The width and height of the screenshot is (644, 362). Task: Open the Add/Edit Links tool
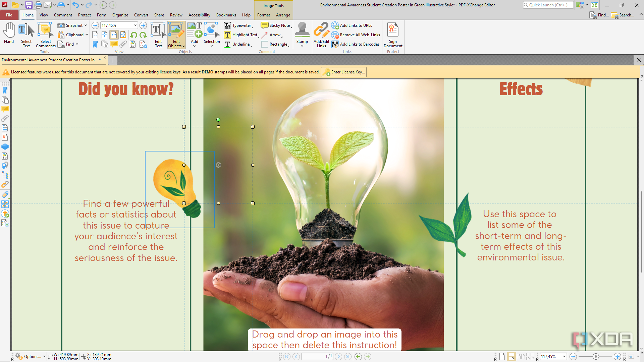[321, 35]
